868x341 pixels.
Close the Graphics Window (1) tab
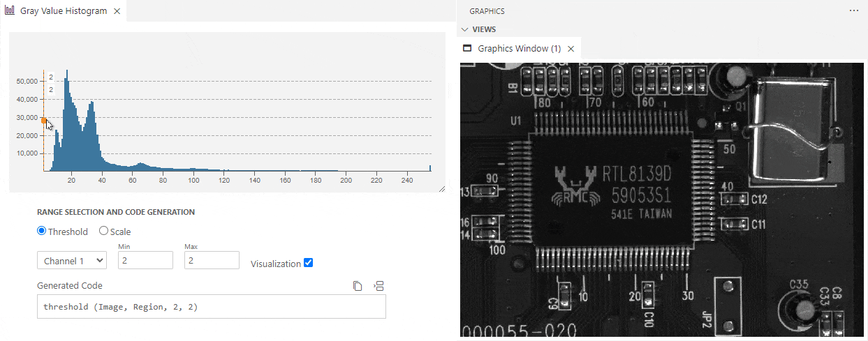point(571,49)
